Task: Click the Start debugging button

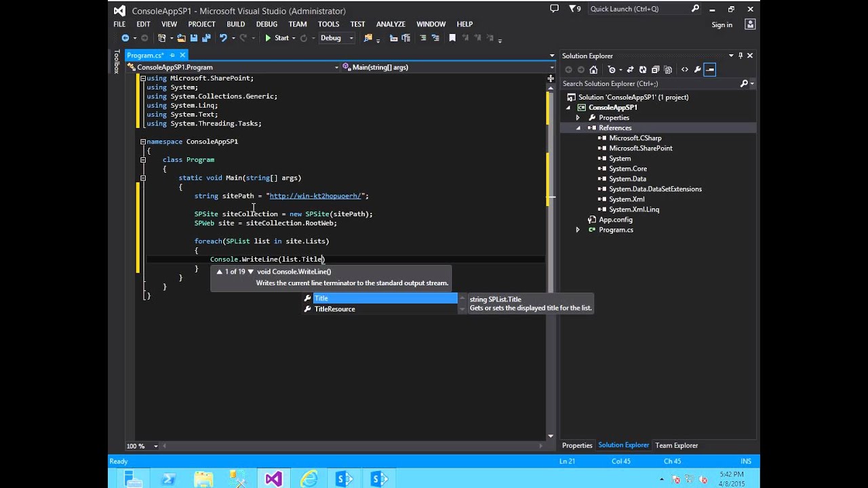Action: click(277, 38)
